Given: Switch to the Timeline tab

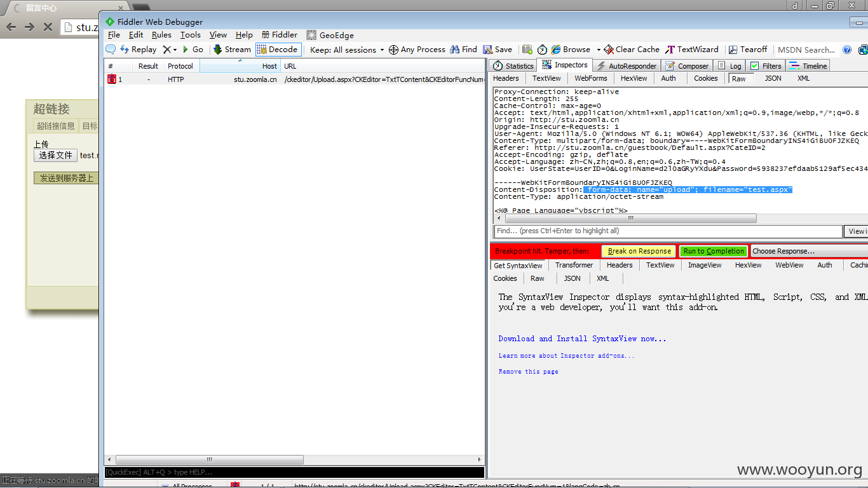Looking at the screenshot, I should (808, 66).
